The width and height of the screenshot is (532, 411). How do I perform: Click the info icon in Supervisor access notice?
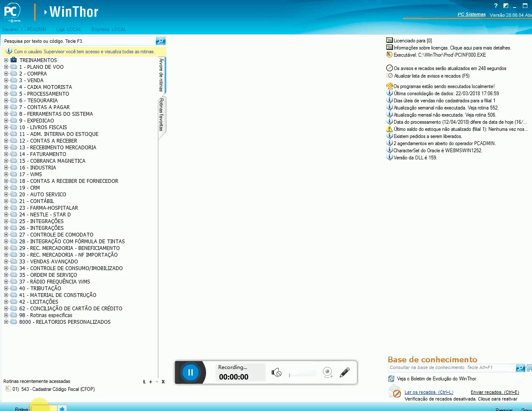click(9, 51)
